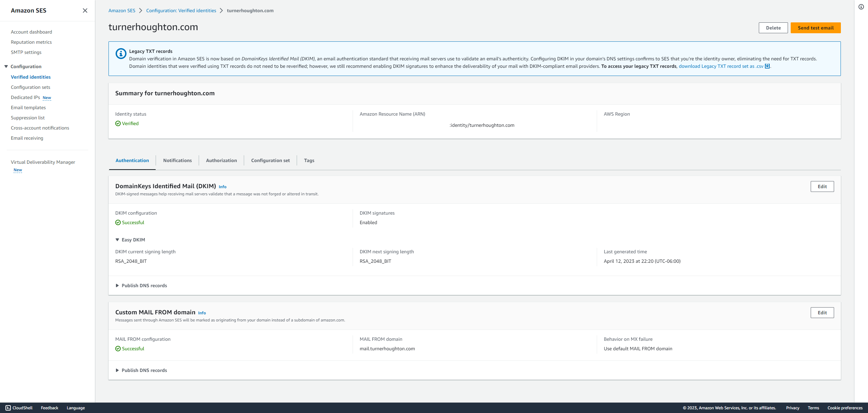This screenshot has height=413, width=868.
Task: Open Verified identities in sidebar
Action: coord(31,77)
